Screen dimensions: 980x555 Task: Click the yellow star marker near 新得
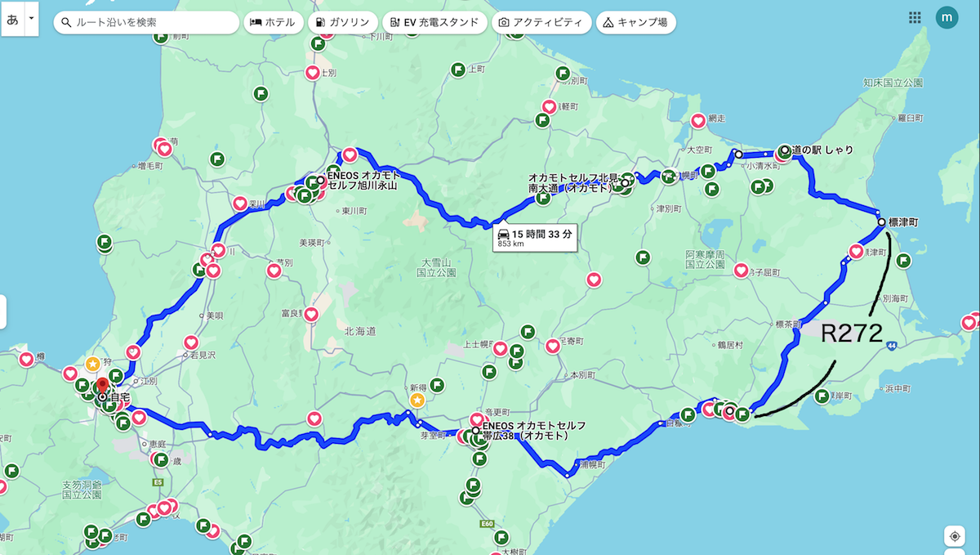pos(417,400)
